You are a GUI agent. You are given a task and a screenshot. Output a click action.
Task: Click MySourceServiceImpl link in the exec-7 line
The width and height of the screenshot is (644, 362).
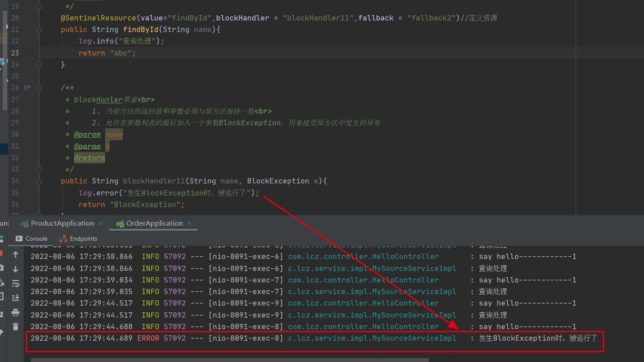(x=372, y=291)
